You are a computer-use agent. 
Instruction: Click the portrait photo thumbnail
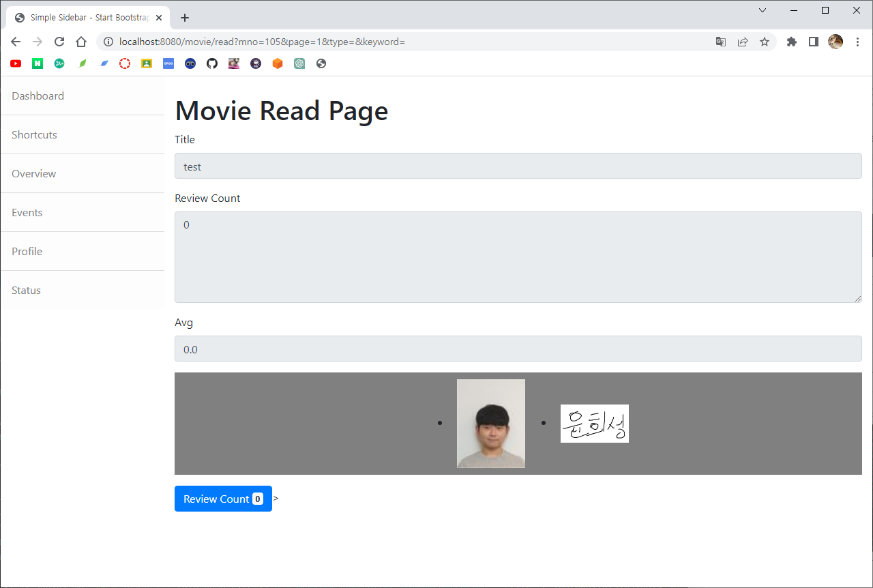[x=491, y=424]
